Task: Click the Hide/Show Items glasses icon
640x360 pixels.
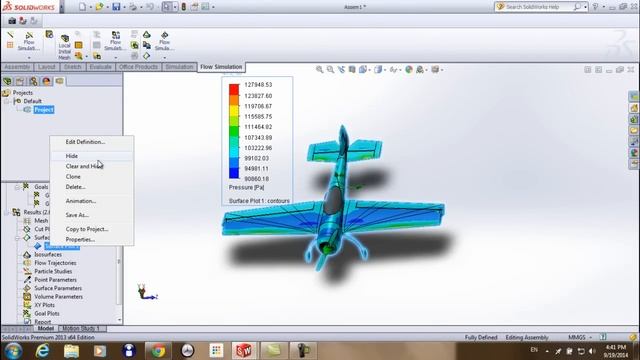Action: click(393, 70)
